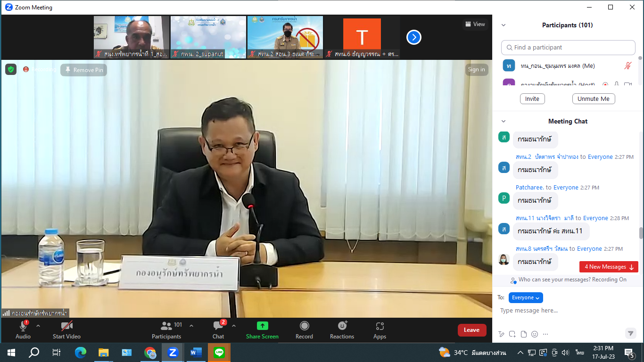Click the green Share Screen icon
This screenshot has width=644, height=362.
(262, 326)
